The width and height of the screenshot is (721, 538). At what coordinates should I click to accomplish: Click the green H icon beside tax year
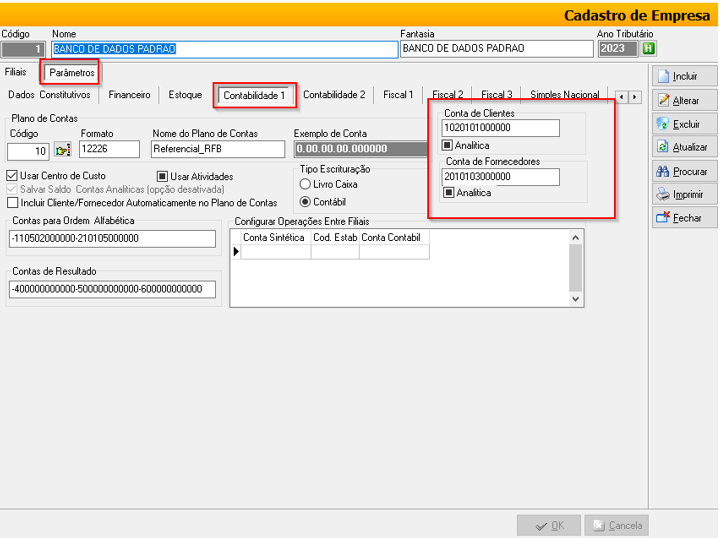(x=649, y=49)
